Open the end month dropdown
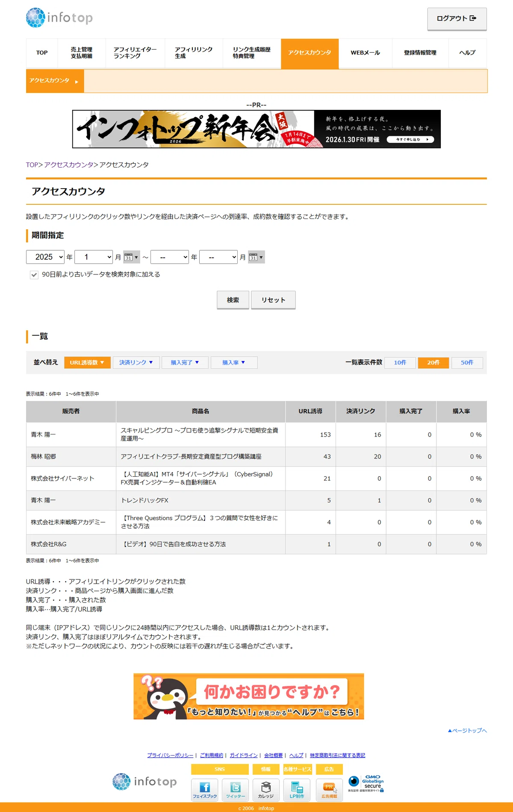The image size is (513, 812). click(x=218, y=257)
